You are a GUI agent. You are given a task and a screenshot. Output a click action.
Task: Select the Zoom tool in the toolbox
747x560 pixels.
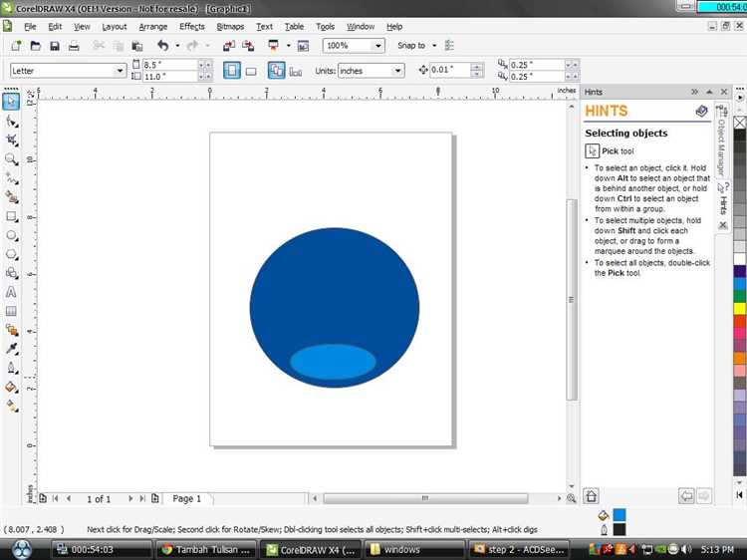pyautogui.click(x=12, y=159)
